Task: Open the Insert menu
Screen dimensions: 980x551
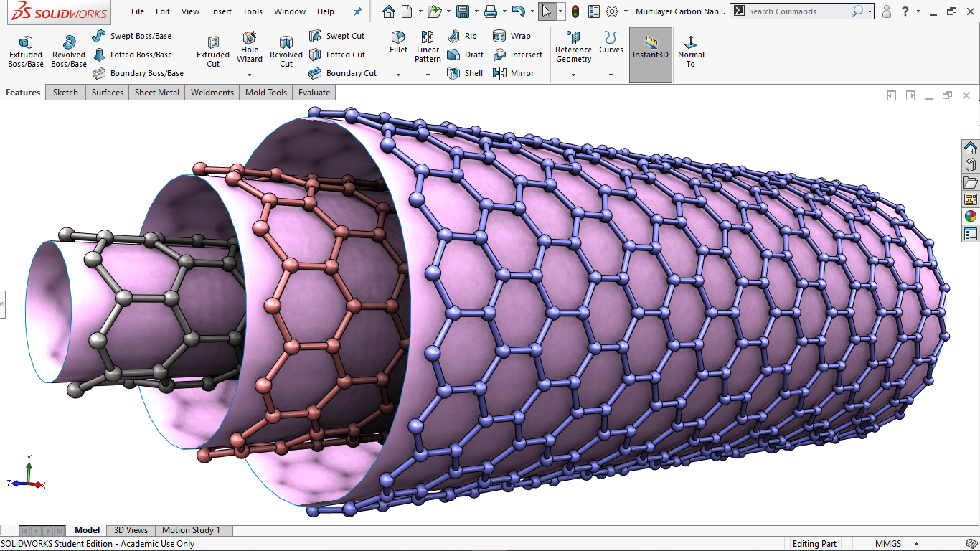Action: coord(221,11)
